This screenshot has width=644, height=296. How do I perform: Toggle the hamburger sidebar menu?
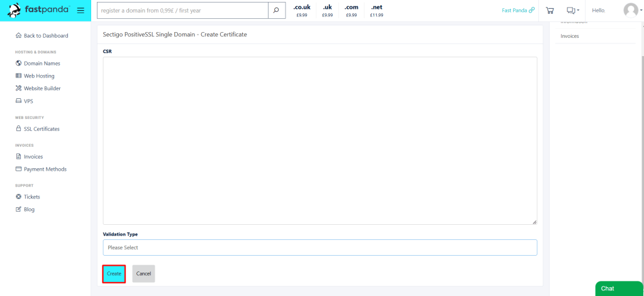coord(81,10)
